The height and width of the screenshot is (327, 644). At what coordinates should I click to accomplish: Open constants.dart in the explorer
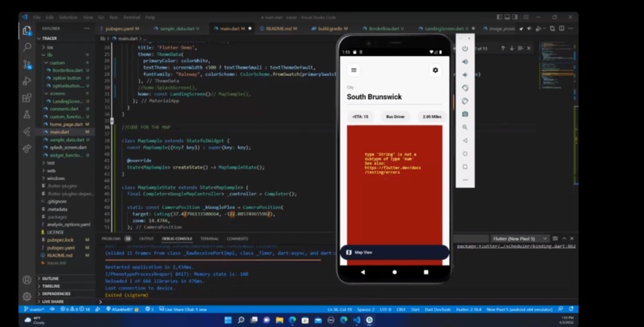(x=64, y=109)
